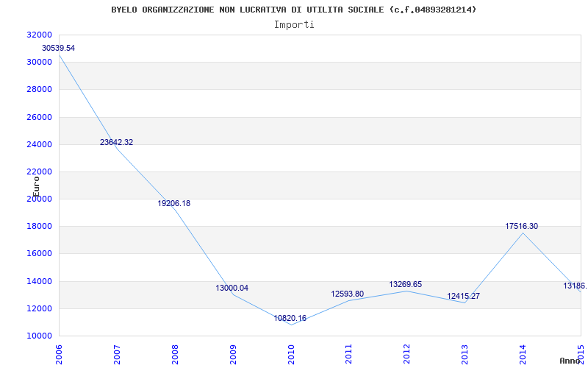Click the 17516.30 peak label

(522, 226)
